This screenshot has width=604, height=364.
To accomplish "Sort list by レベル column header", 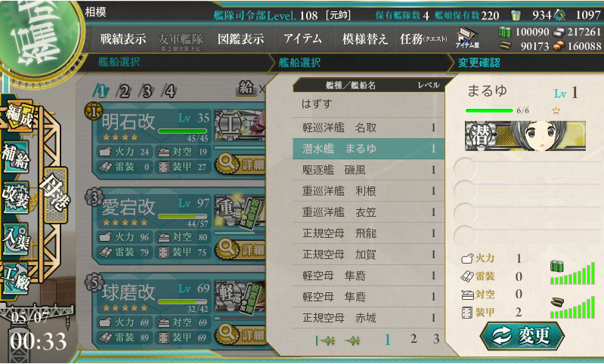I will (429, 85).
